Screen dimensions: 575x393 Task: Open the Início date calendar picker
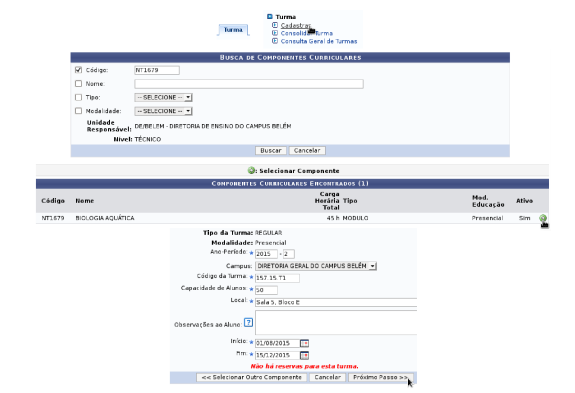click(304, 343)
